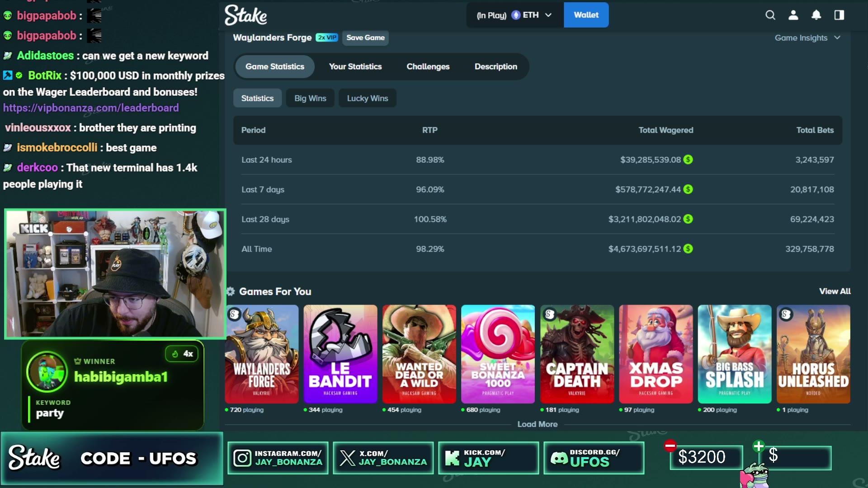Open the notifications bell
The height and width of the screenshot is (488, 868).
(816, 15)
